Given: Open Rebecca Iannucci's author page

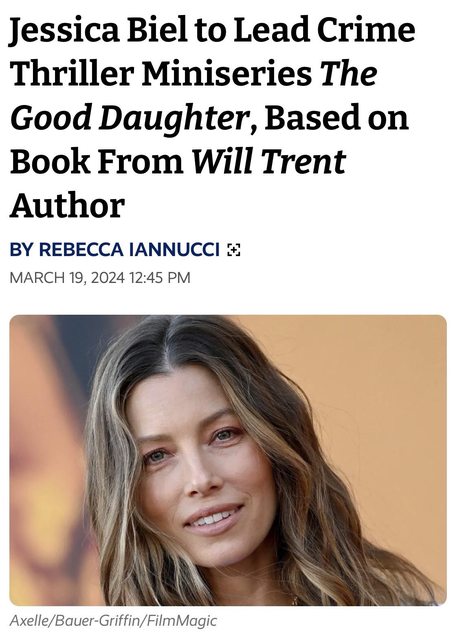Looking at the screenshot, I should pyautogui.click(x=129, y=249).
